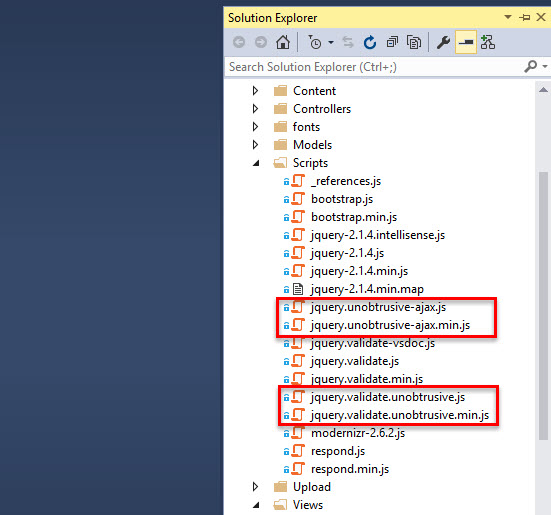Screen dimensions: 551x515
Task: Select jquery.unobtrusive-ajax.min.js file
Action: pyautogui.click(x=390, y=325)
